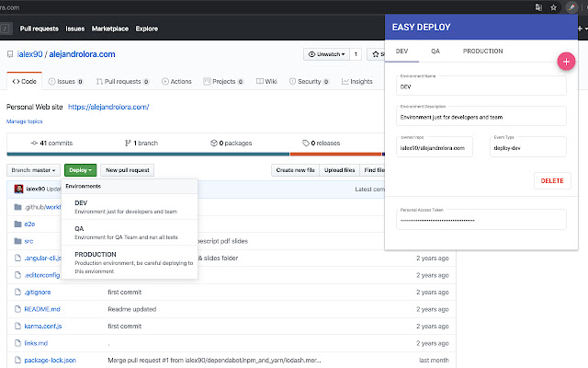Open the repository Pull requests tab

tap(122, 82)
